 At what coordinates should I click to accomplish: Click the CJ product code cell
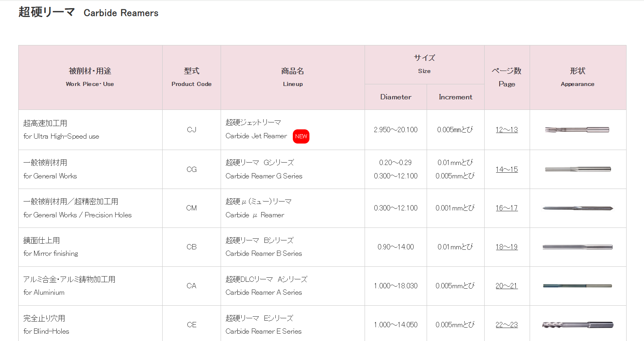[x=191, y=130]
